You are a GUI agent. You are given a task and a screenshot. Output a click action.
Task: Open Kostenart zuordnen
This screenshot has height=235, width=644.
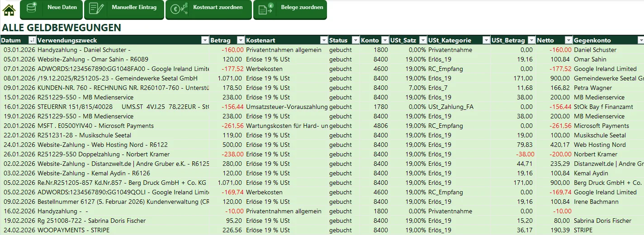[x=208, y=9]
